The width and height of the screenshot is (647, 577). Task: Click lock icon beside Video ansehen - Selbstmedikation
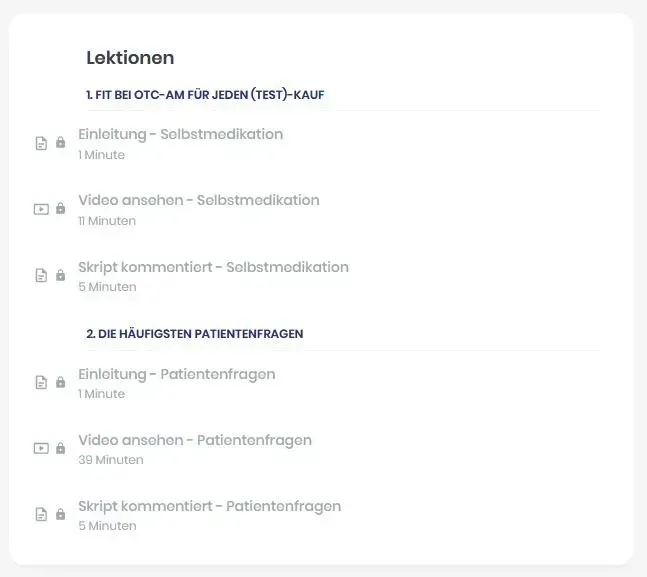[x=60, y=209]
